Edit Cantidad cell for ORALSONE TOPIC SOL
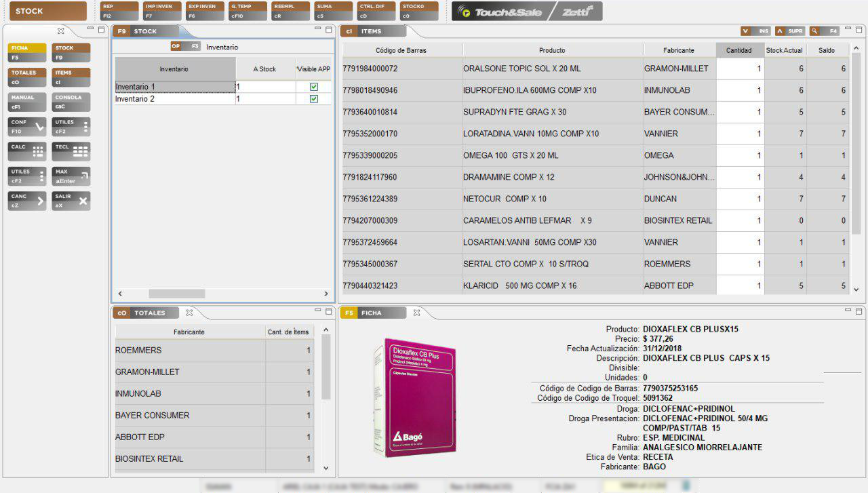Viewport: 868px width, 493px height. (x=740, y=68)
